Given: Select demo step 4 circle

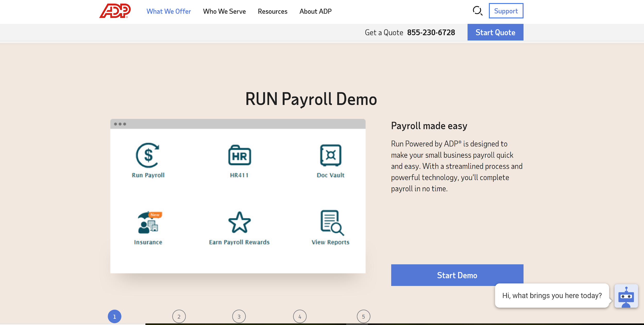Looking at the screenshot, I should pos(300,316).
